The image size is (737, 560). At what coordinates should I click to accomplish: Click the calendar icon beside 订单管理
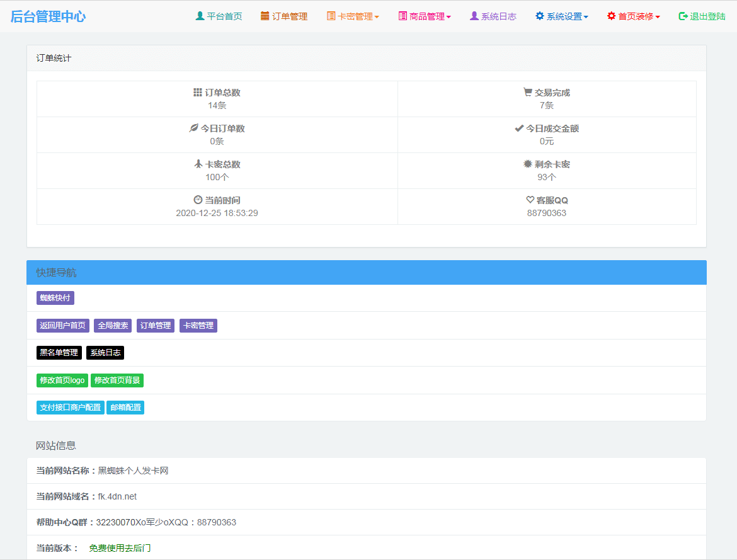click(x=265, y=16)
